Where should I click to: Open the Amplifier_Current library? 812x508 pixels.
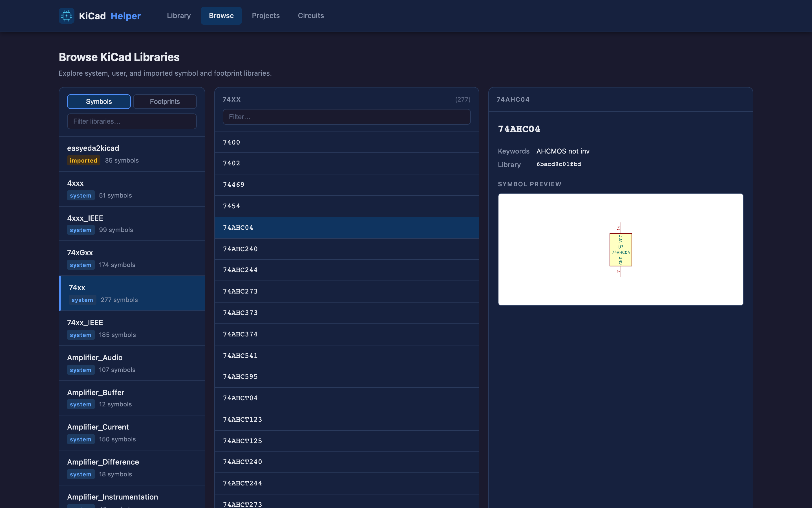pos(132,433)
